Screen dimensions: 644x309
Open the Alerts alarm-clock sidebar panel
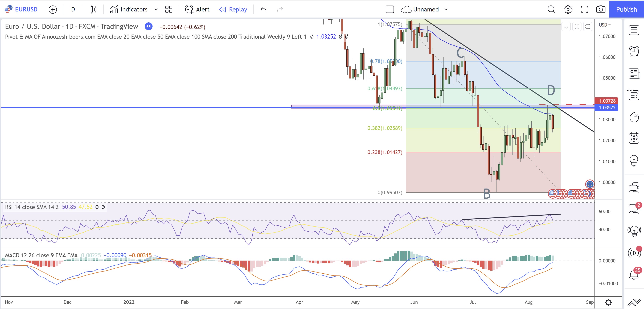point(634,51)
